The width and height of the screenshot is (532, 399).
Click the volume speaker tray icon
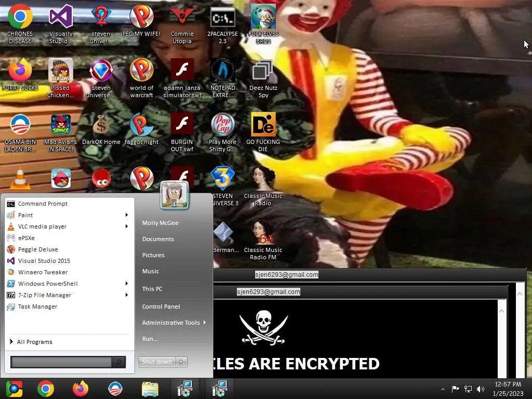tap(481, 389)
